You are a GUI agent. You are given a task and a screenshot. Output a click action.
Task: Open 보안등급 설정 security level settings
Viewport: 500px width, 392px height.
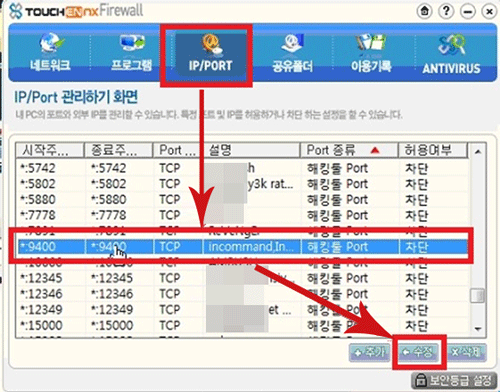click(454, 380)
